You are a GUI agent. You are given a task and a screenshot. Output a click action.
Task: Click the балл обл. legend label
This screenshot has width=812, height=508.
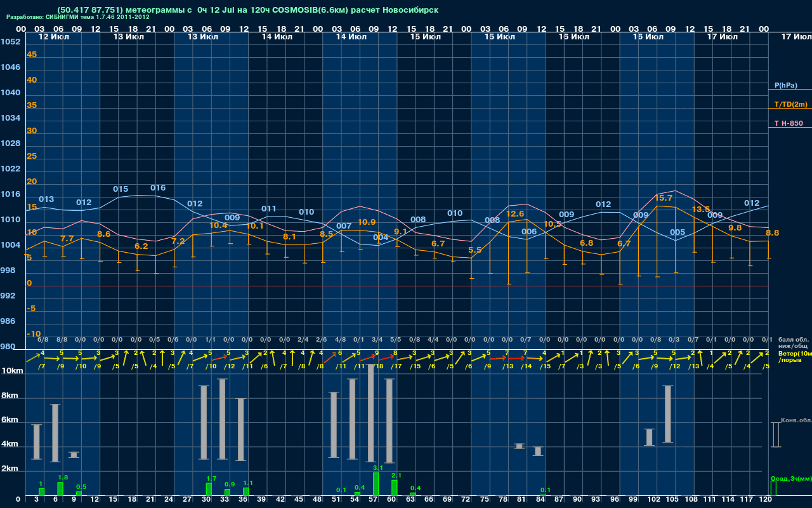click(792, 339)
